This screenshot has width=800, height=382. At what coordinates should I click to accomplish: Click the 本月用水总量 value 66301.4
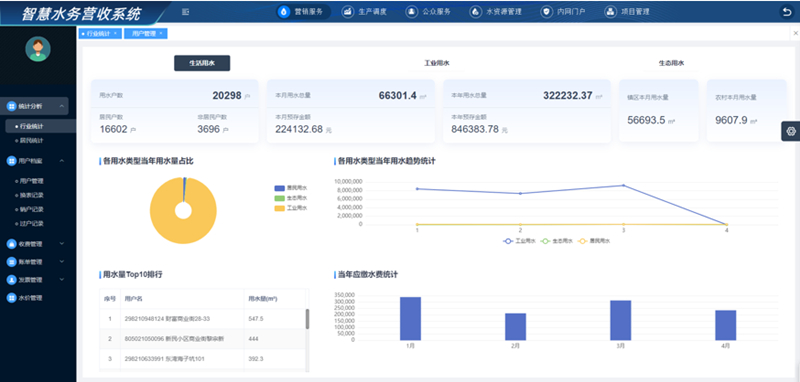pos(397,95)
